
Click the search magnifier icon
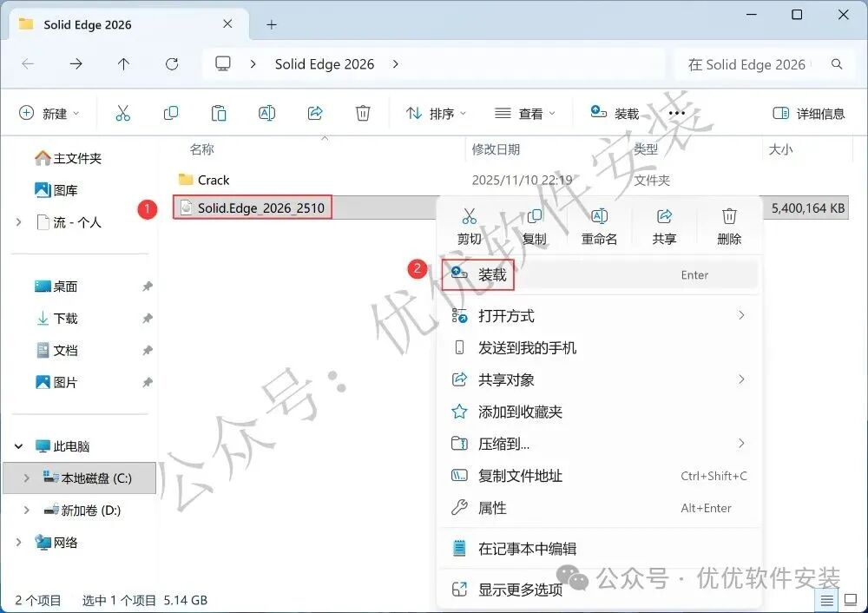tap(837, 64)
